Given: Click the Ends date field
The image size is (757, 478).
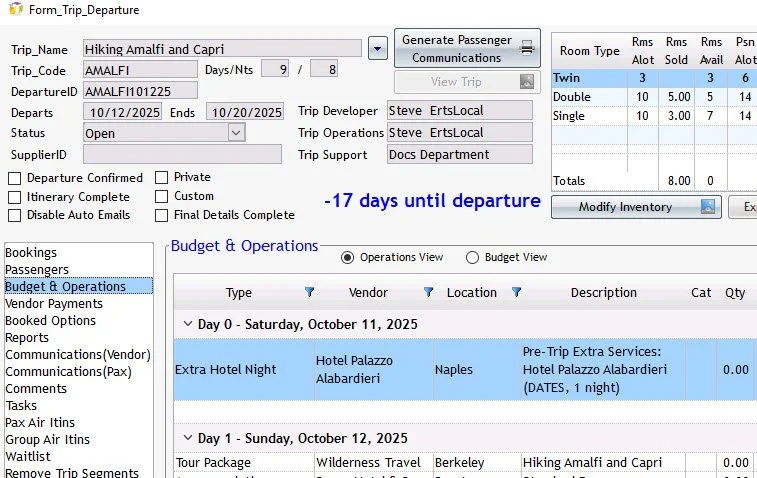Looking at the screenshot, I should click(x=245, y=112).
